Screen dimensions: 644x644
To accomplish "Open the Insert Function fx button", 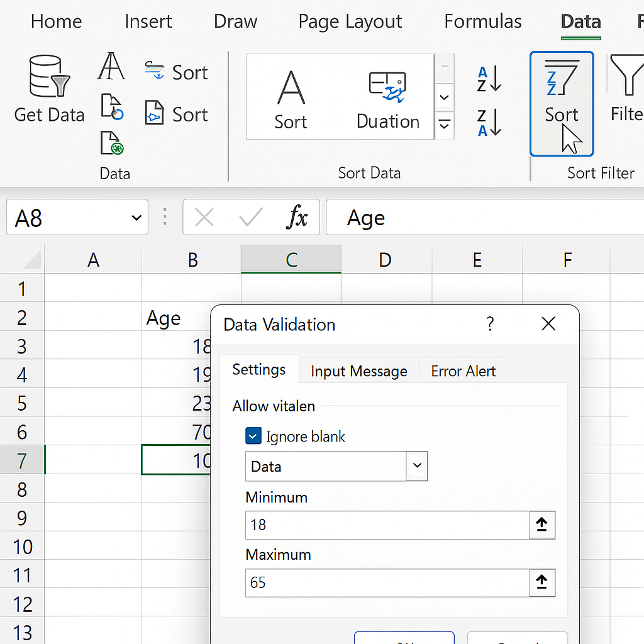I will (x=297, y=216).
